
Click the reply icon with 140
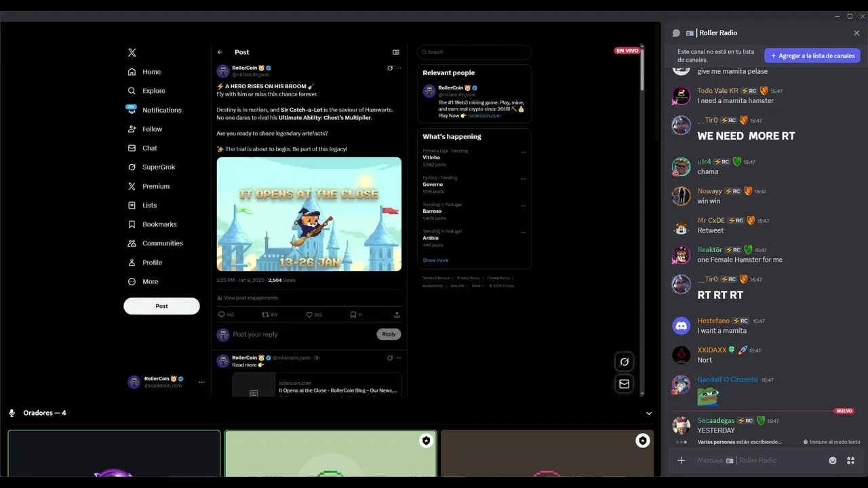[221, 314]
